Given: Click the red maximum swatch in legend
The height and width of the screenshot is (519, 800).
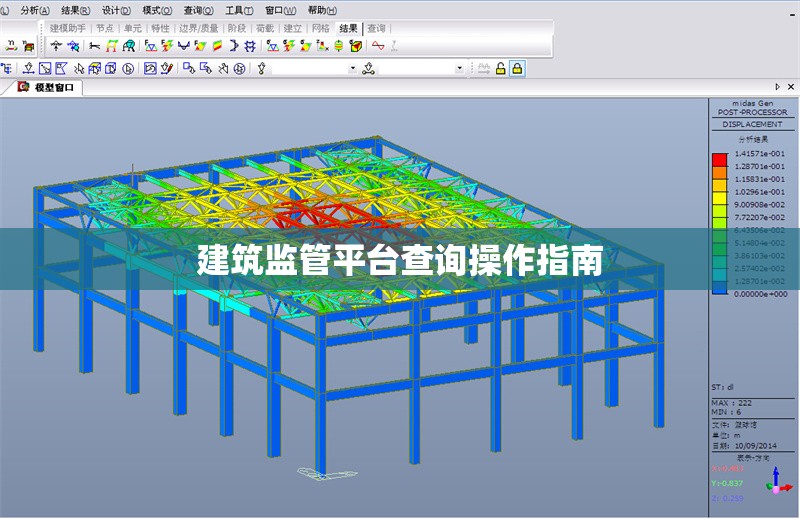Looking at the screenshot, I should click(x=719, y=160).
